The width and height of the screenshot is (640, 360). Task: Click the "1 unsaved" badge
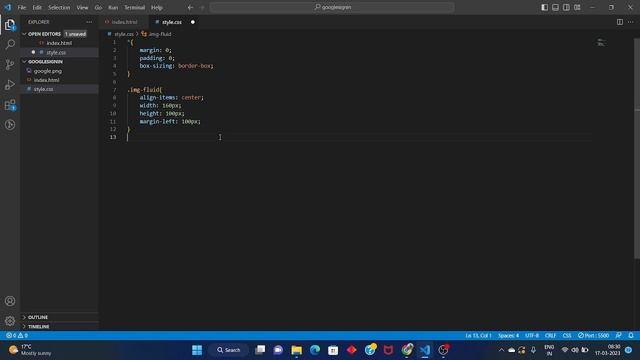pos(76,34)
